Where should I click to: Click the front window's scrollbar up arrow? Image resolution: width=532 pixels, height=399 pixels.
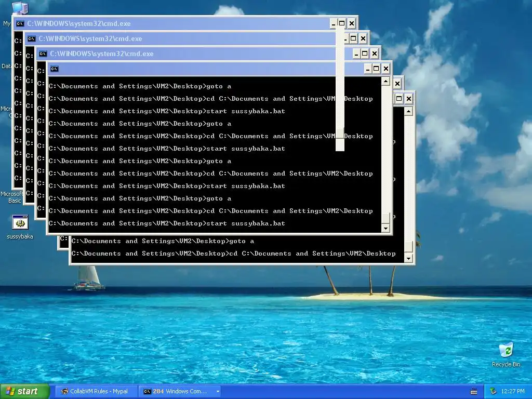pyautogui.click(x=385, y=81)
